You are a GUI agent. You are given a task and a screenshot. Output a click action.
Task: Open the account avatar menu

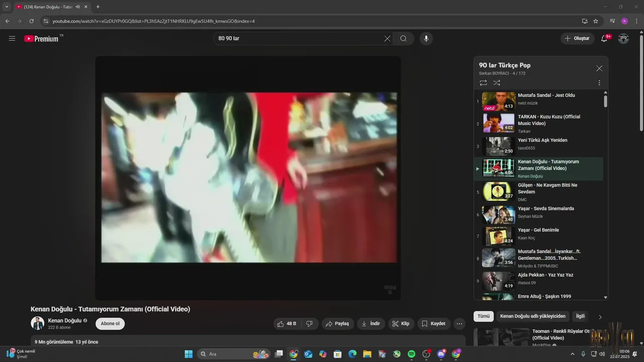click(623, 38)
